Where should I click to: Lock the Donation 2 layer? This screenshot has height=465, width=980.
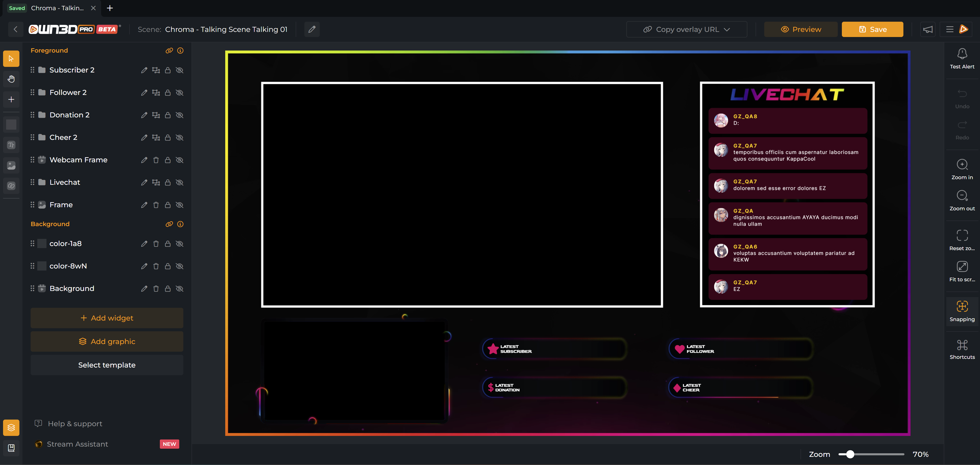tap(168, 115)
